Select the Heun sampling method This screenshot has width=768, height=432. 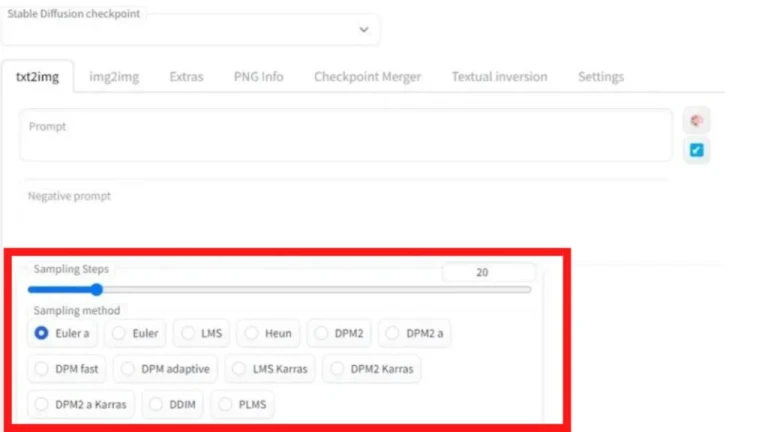(268, 333)
